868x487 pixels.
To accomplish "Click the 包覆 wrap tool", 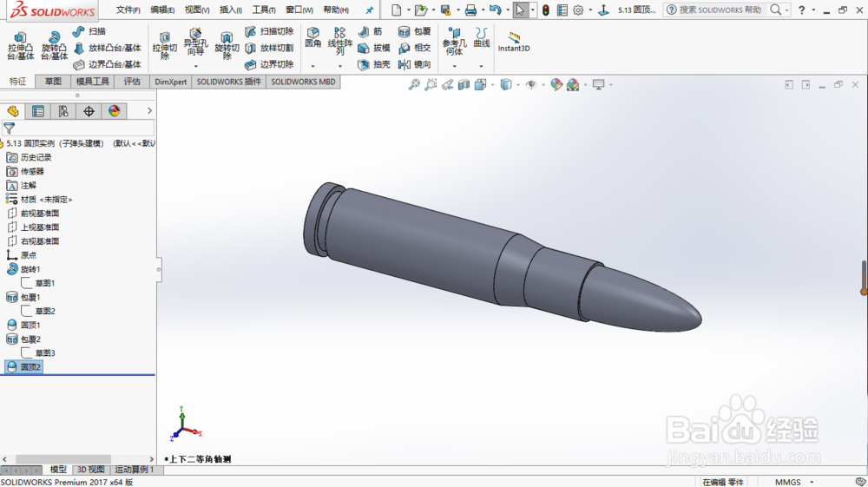I will [415, 31].
